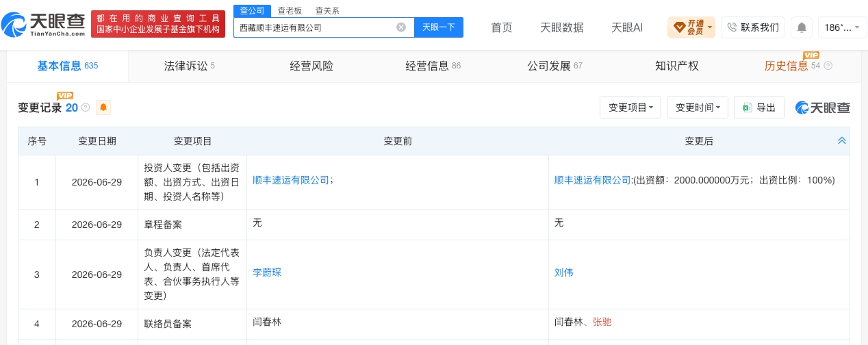Click the 序号 column header
This screenshot has width=868, height=345.
(37, 141)
